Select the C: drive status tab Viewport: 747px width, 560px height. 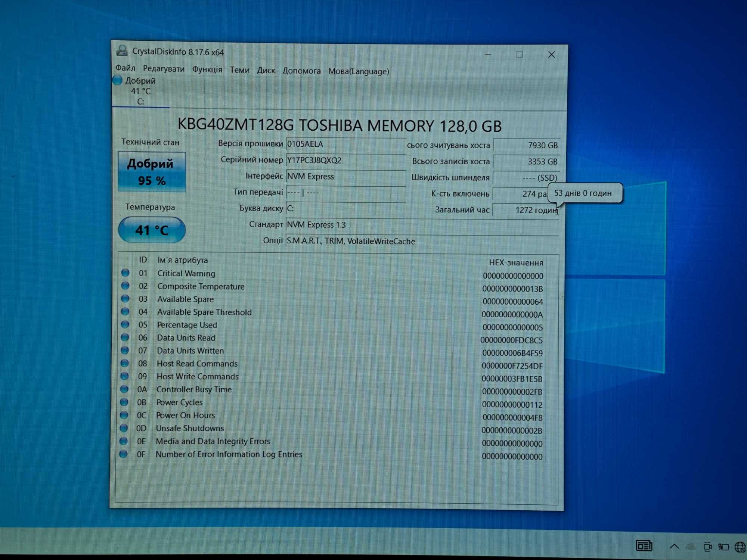point(141,91)
